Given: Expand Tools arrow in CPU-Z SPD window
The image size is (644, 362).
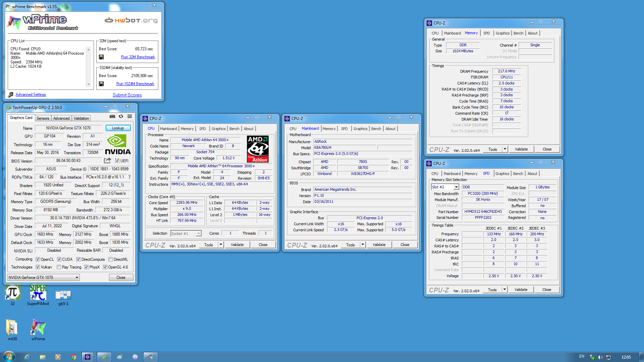Looking at the screenshot, I should [x=504, y=290].
